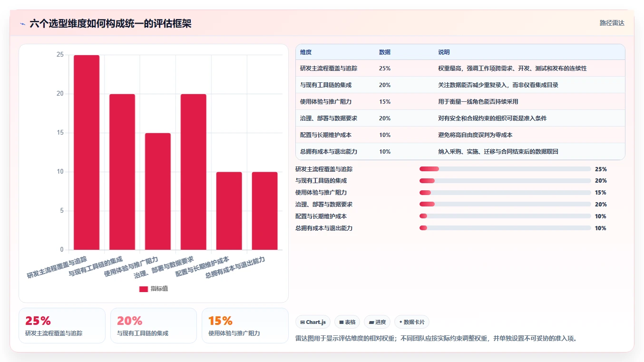Click the 与现有工具链的集成 20% progress bar

click(x=505, y=181)
